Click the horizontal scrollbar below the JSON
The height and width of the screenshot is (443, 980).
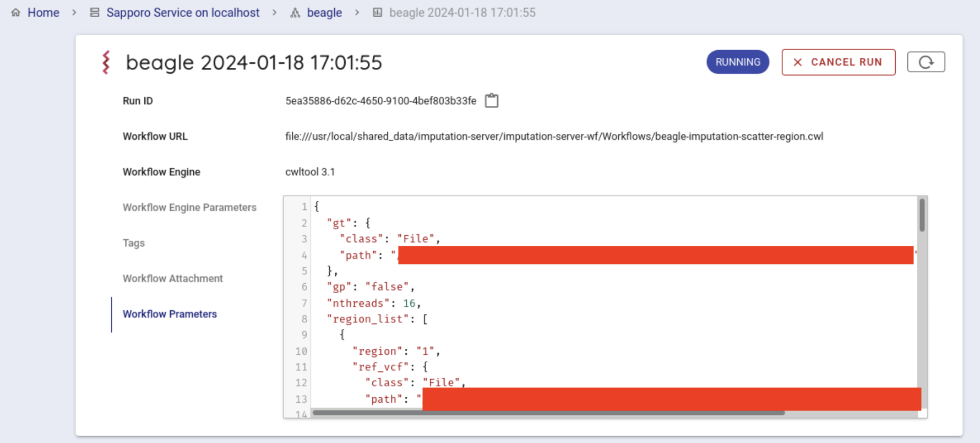(x=548, y=412)
